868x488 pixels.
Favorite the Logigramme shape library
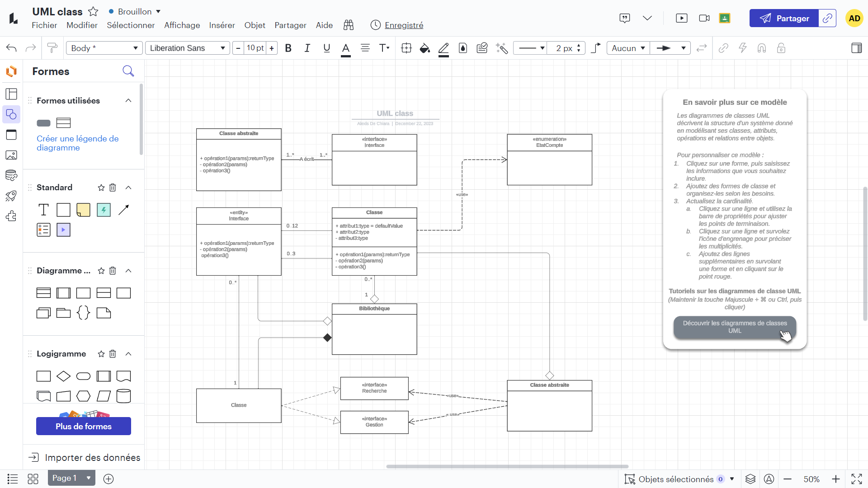point(101,354)
